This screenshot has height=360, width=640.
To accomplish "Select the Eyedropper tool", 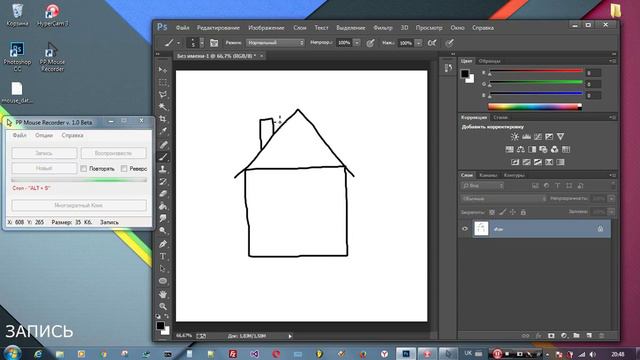I will [x=163, y=131].
